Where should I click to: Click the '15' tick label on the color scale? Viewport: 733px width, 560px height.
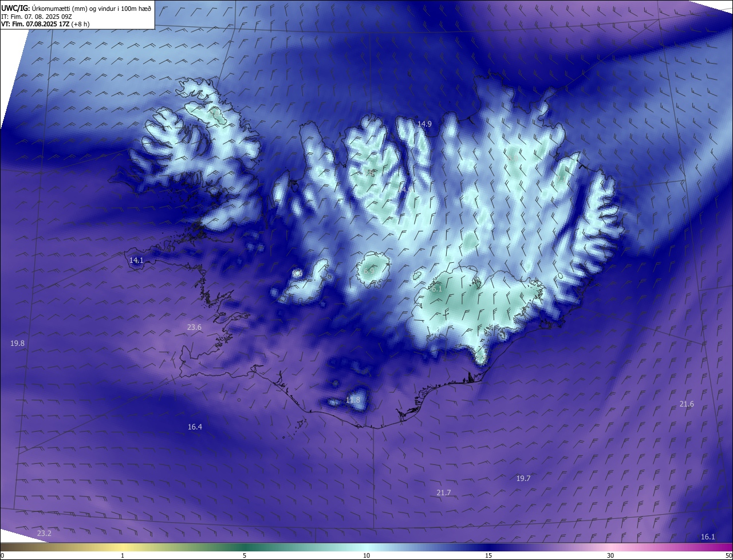(488, 555)
